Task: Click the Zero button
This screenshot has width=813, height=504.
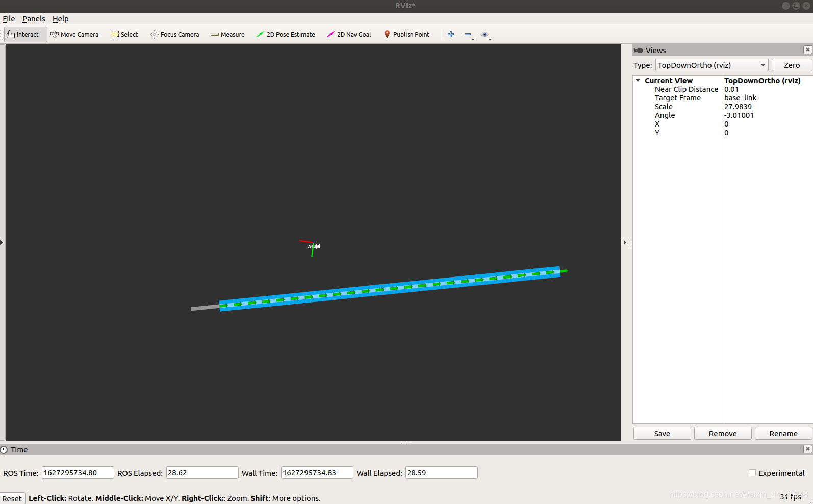Action: pos(792,65)
